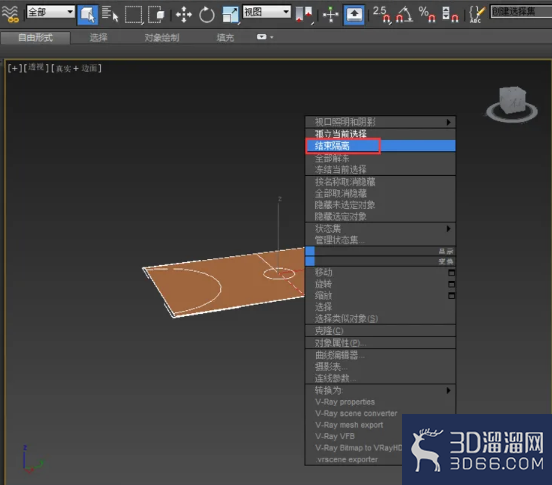
Task: Toggle the angle snap button
Action: pyautogui.click(x=404, y=15)
